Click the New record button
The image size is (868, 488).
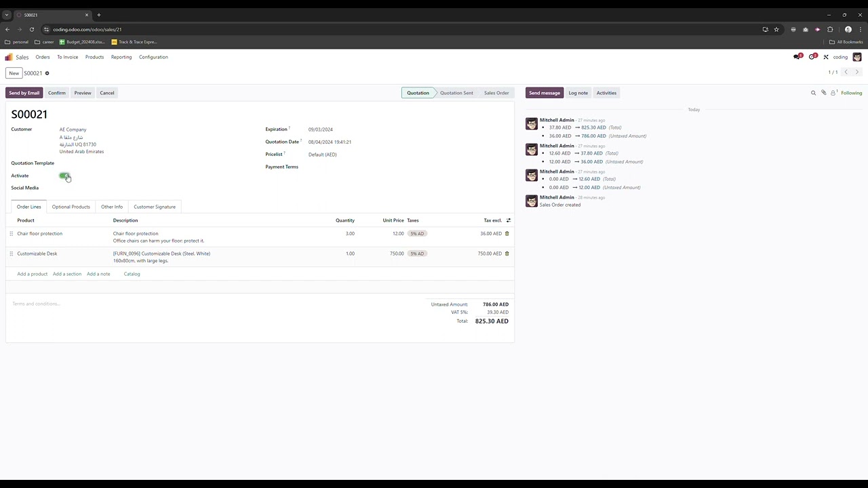click(x=14, y=73)
